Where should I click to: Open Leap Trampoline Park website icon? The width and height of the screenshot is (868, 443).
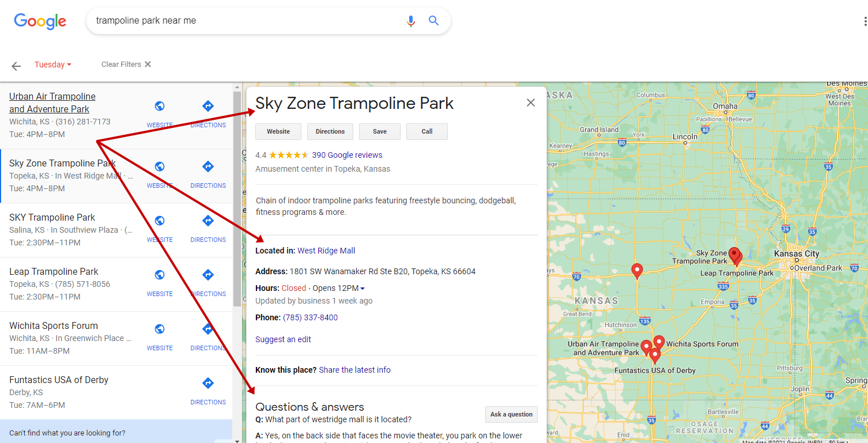160,275
